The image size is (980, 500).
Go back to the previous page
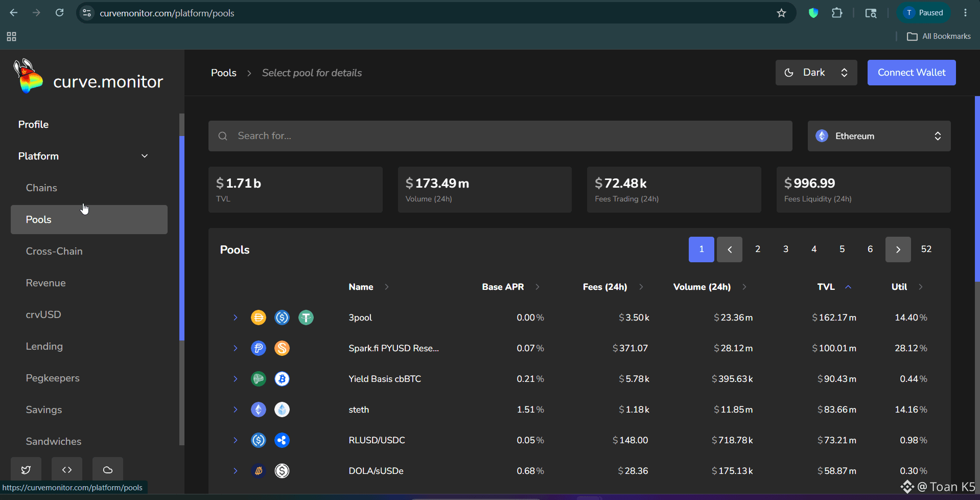coord(14,13)
